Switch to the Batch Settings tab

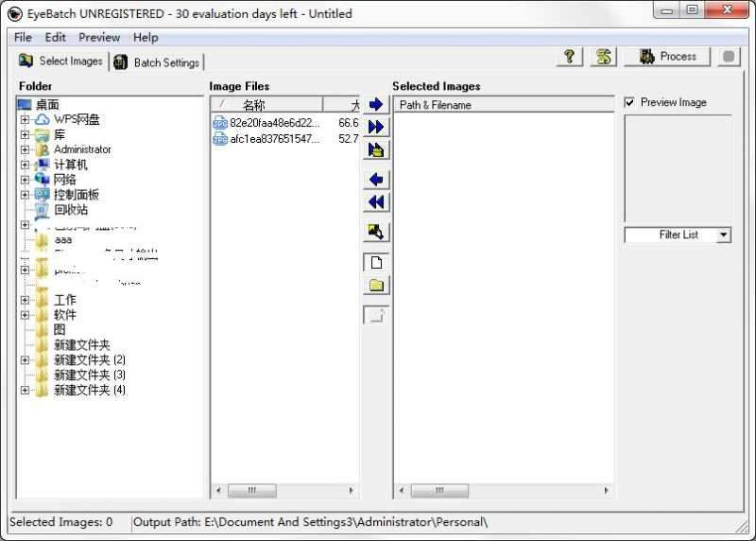coord(156,62)
